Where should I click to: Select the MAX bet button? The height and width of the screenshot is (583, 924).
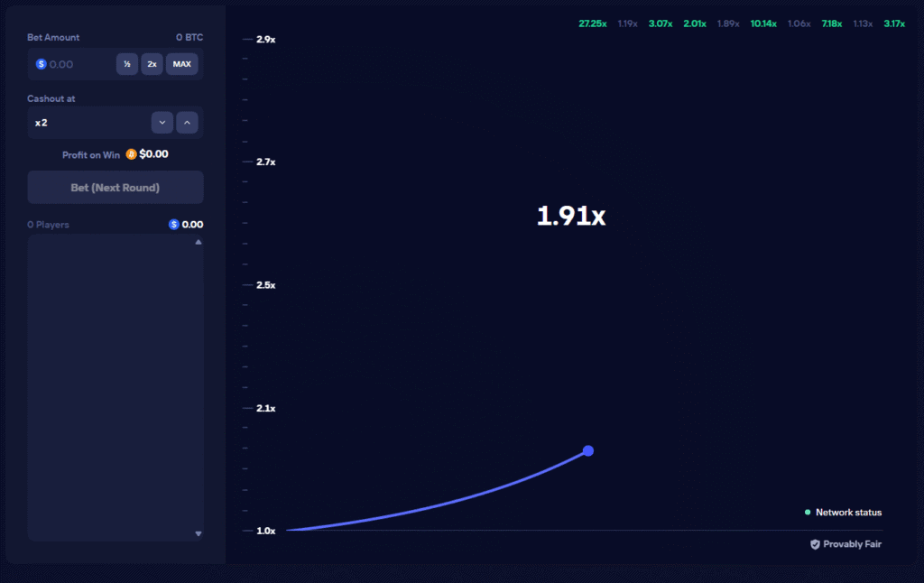point(180,64)
